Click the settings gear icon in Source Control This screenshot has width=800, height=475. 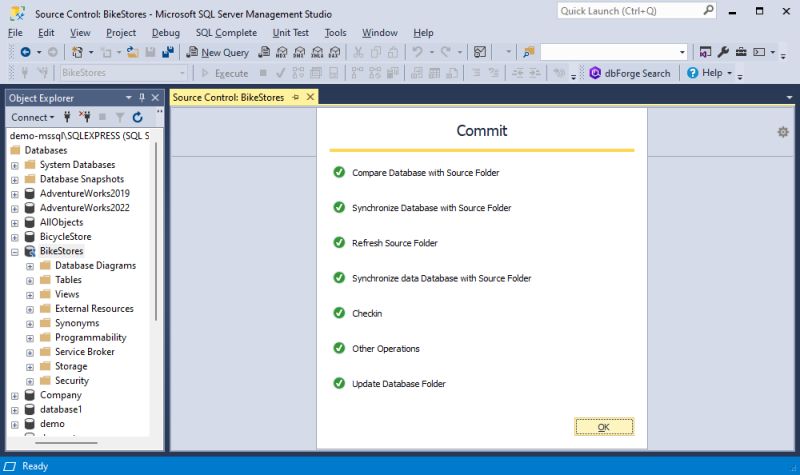(x=783, y=132)
